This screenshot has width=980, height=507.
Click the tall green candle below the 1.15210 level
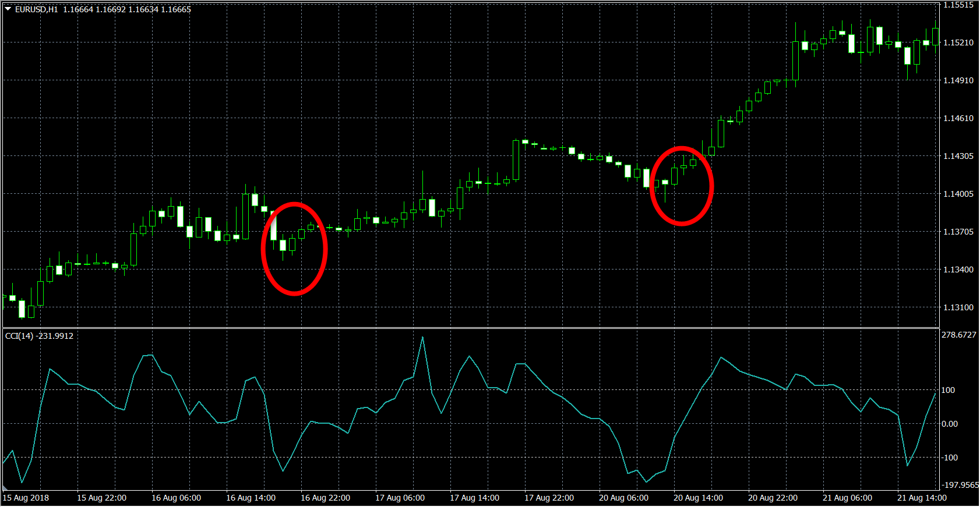795,61
